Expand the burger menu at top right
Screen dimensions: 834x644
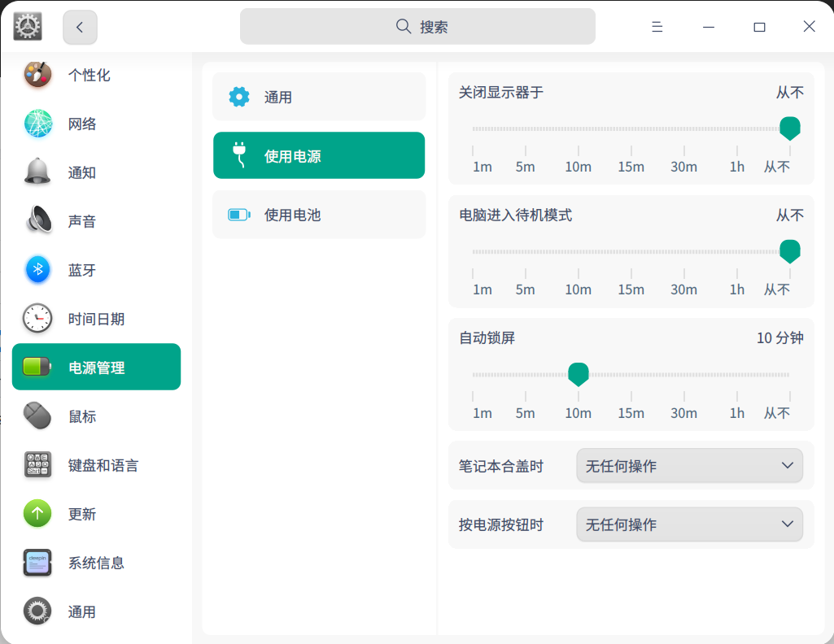pos(657,26)
